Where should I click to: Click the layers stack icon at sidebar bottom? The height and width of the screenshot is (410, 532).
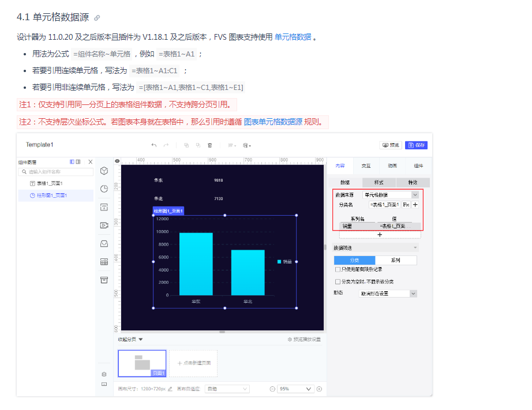coord(104,374)
